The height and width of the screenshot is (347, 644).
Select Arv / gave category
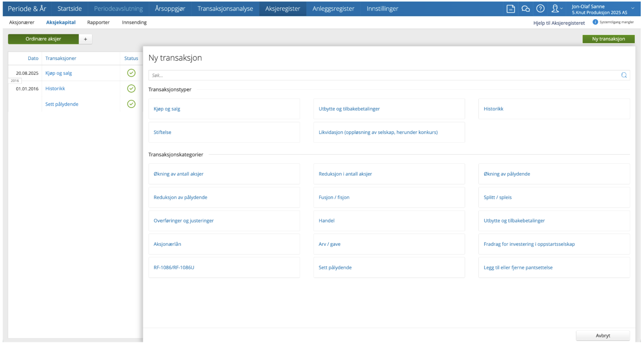(x=389, y=244)
